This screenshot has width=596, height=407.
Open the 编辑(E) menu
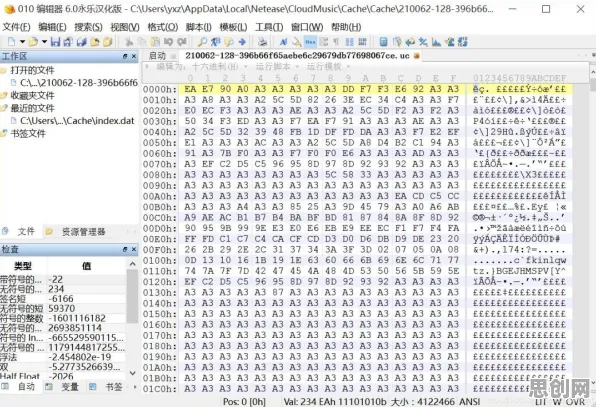pos(52,27)
